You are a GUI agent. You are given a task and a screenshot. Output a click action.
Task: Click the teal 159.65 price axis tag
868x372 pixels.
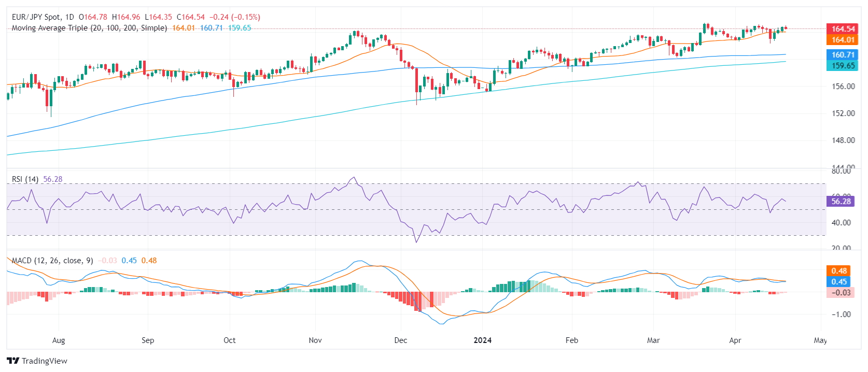[843, 66]
